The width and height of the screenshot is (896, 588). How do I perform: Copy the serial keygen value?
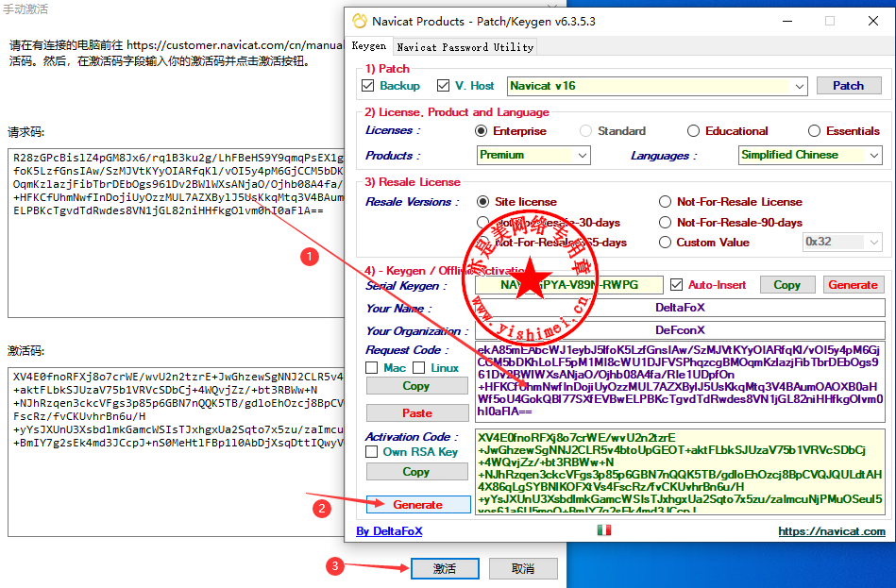[x=786, y=285]
